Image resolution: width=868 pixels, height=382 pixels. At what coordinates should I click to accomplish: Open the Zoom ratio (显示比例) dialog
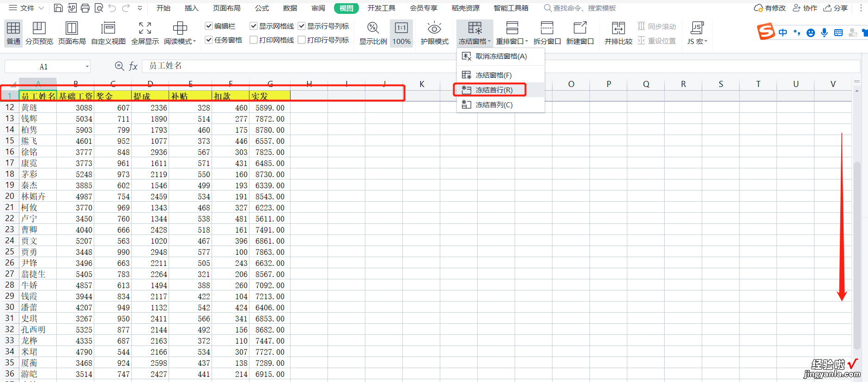point(373,33)
